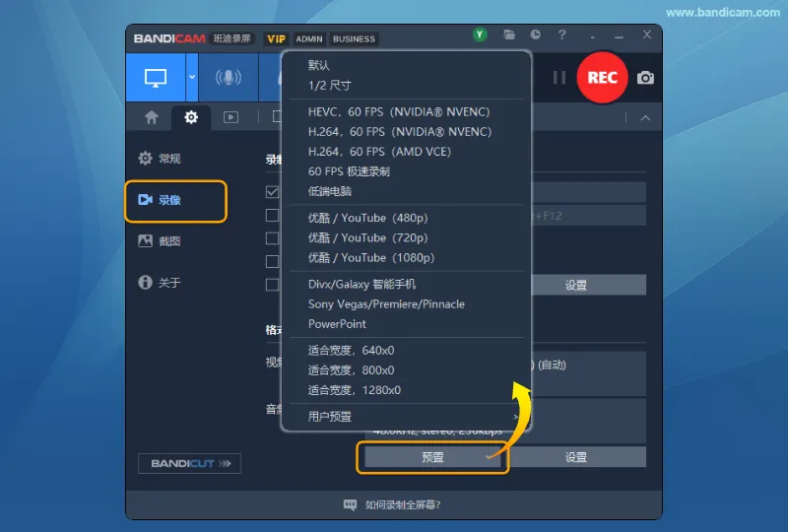The width and height of the screenshot is (788, 532).
Task: Click the bottom 设置 format settings button
Action: (x=577, y=457)
